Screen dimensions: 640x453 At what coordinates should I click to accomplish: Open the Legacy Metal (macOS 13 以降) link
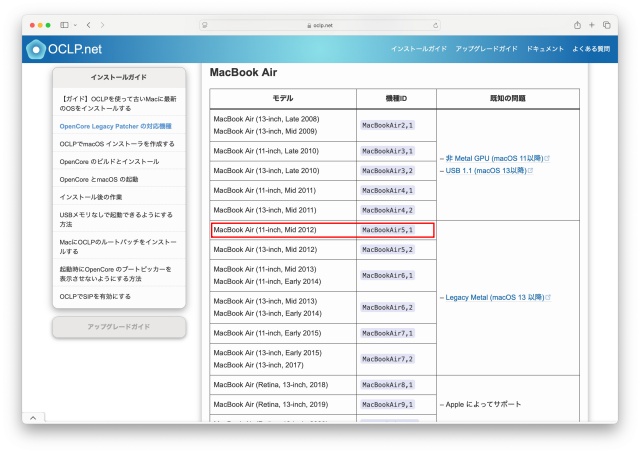[497, 297]
